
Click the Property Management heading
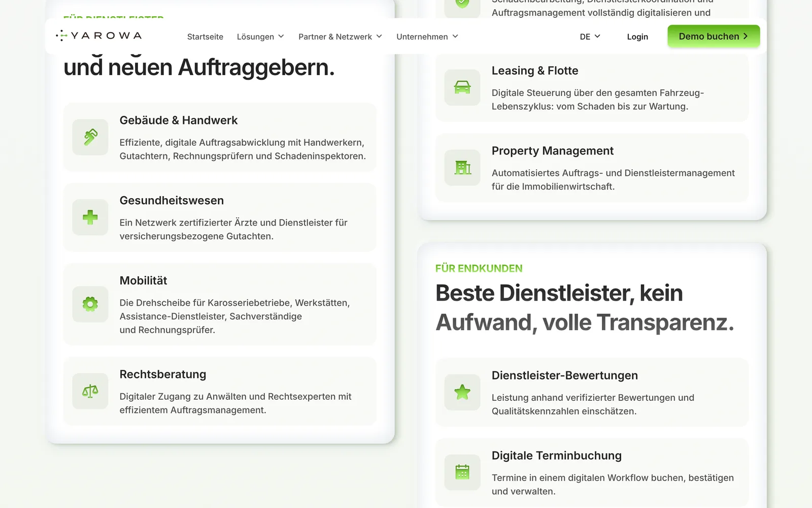coord(553,151)
